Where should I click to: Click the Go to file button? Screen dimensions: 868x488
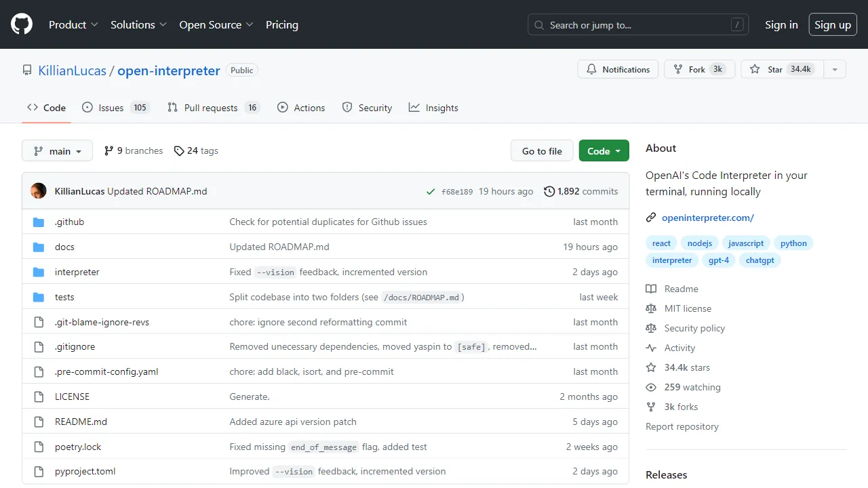[x=542, y=150]
